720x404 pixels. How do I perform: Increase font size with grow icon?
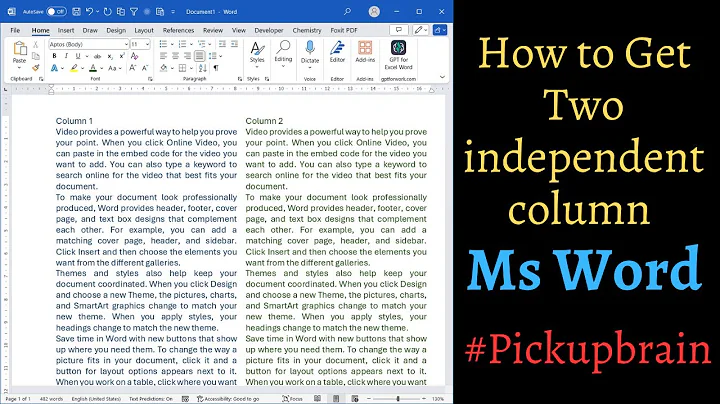(133, 68)
